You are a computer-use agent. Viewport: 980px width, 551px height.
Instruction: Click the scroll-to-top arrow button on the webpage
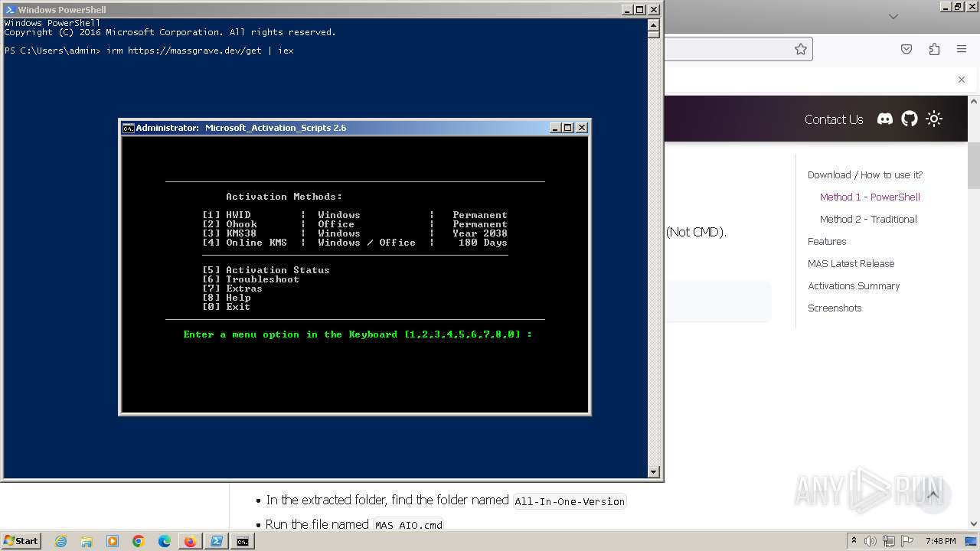point(933,495)
